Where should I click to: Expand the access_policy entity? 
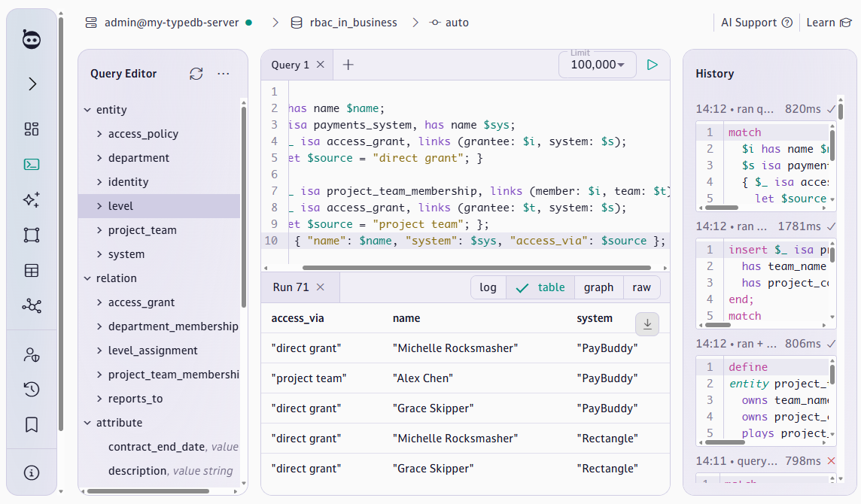click(99, 134)
